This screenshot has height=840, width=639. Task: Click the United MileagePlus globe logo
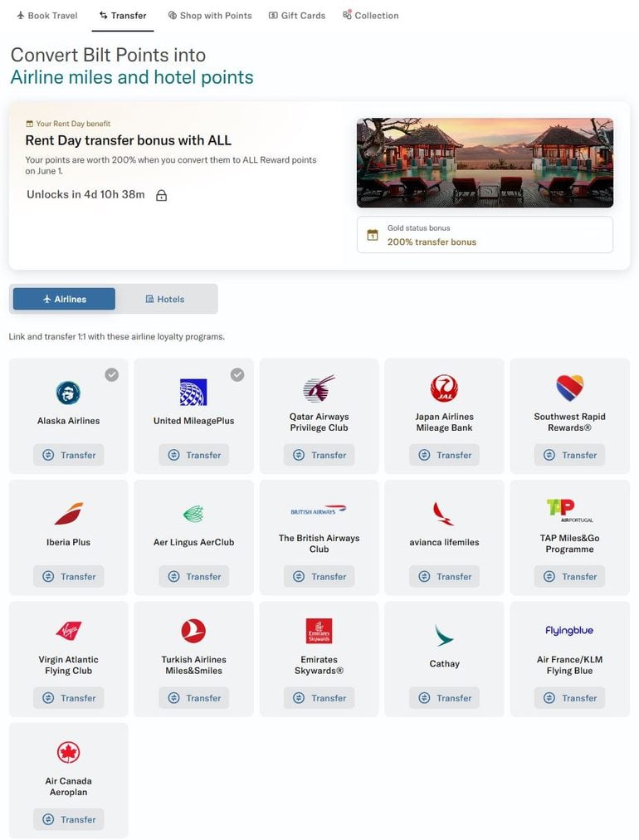point(193,392)
